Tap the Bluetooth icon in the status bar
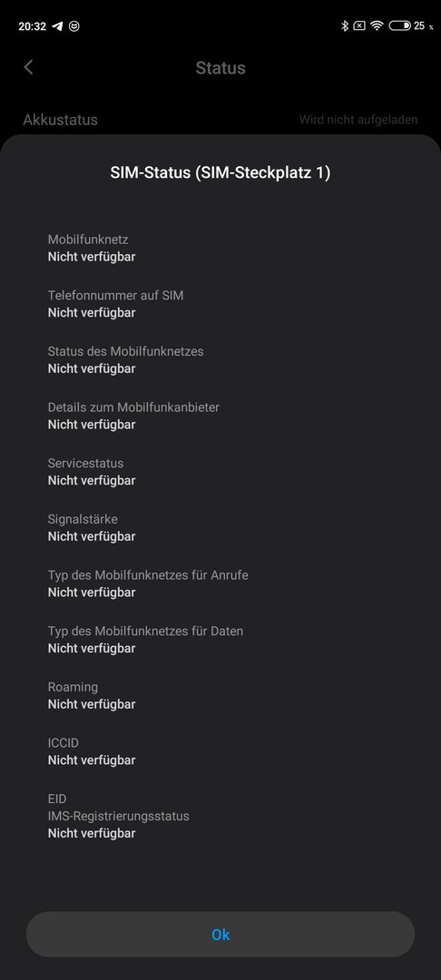Viewport: 441px width, 980px height. click(344, 25)
